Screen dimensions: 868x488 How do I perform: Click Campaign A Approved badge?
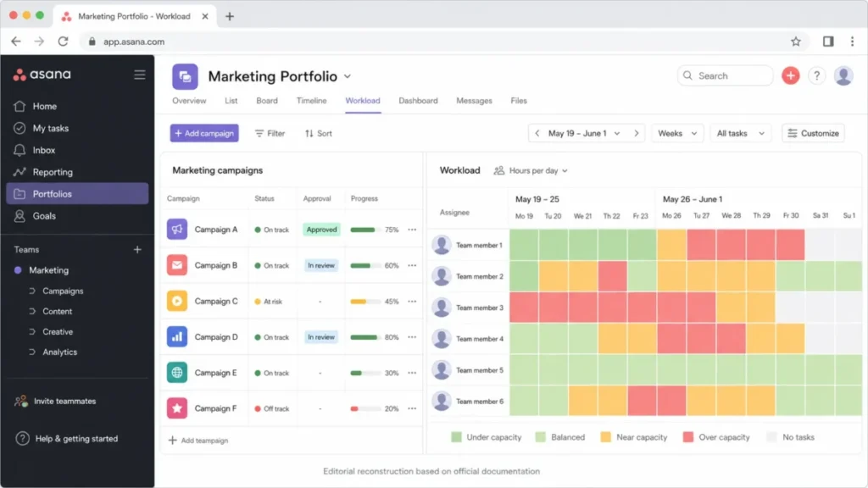(321, 230)
